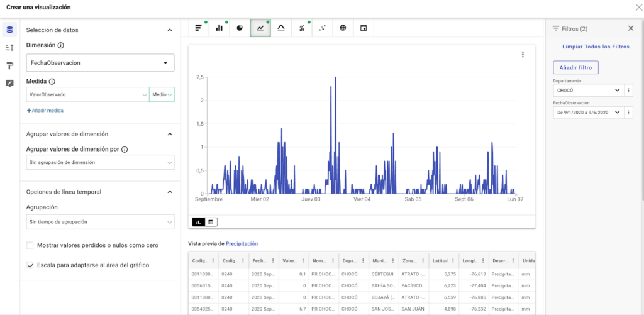Select the horizontal bar chart type

[x=199, y=28]
